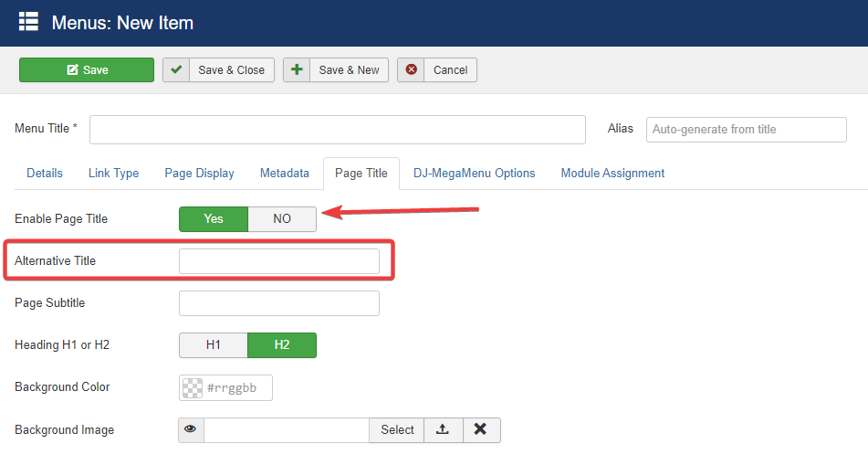Clear Background Image with the X icon
Screen dimensions: 868x465
481,430
